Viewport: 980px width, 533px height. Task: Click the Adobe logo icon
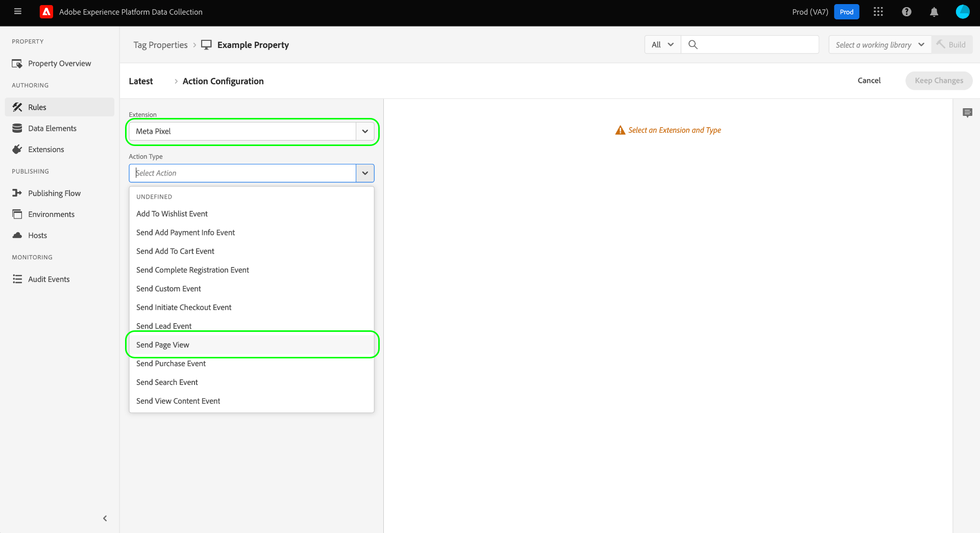tap(46, 12)
